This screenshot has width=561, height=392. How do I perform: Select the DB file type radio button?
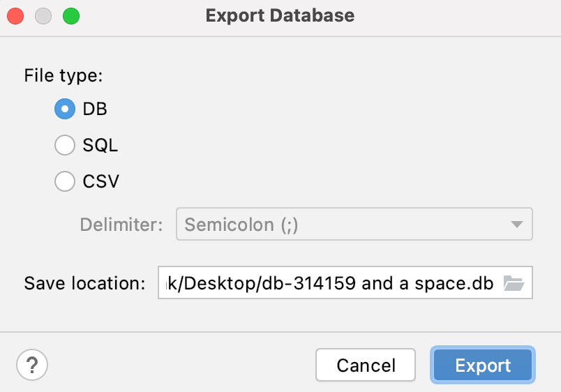click(x=65, y=109)
